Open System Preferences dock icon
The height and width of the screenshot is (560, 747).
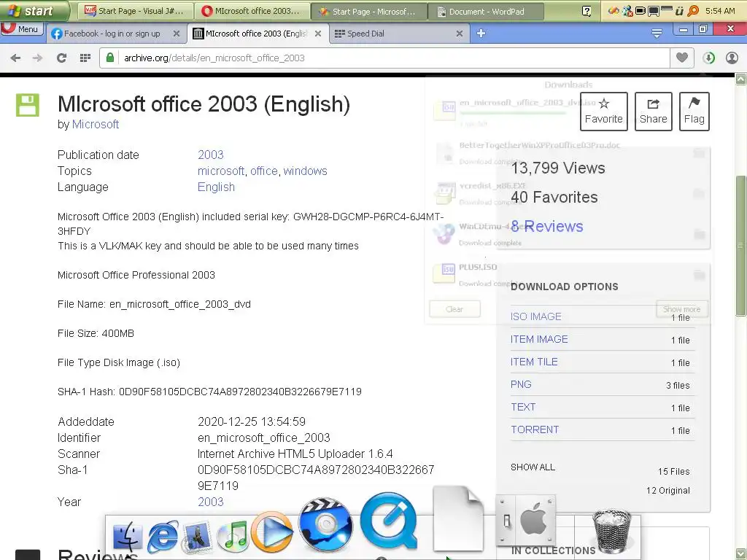(x=525, y=520)
